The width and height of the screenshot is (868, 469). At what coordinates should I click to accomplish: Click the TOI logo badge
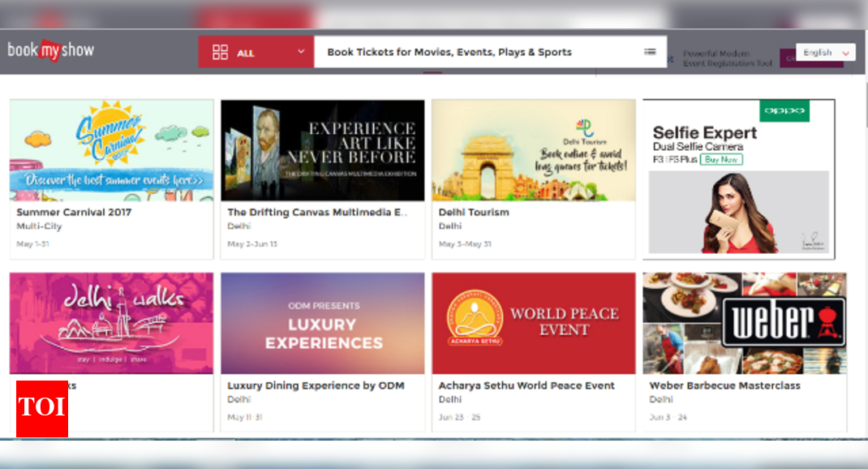click(x=42, y=408)
